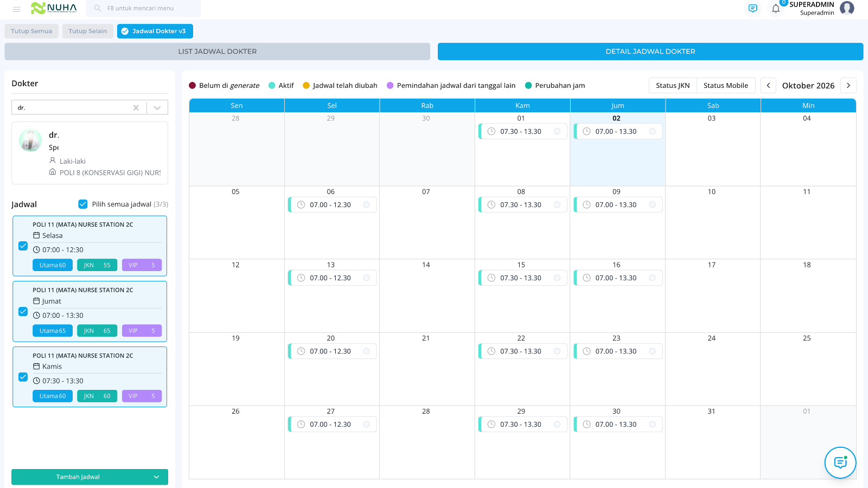Click the yellow 'Jadwal telah diubah' legend dot
868x488 pixels.
coord(306,86)
